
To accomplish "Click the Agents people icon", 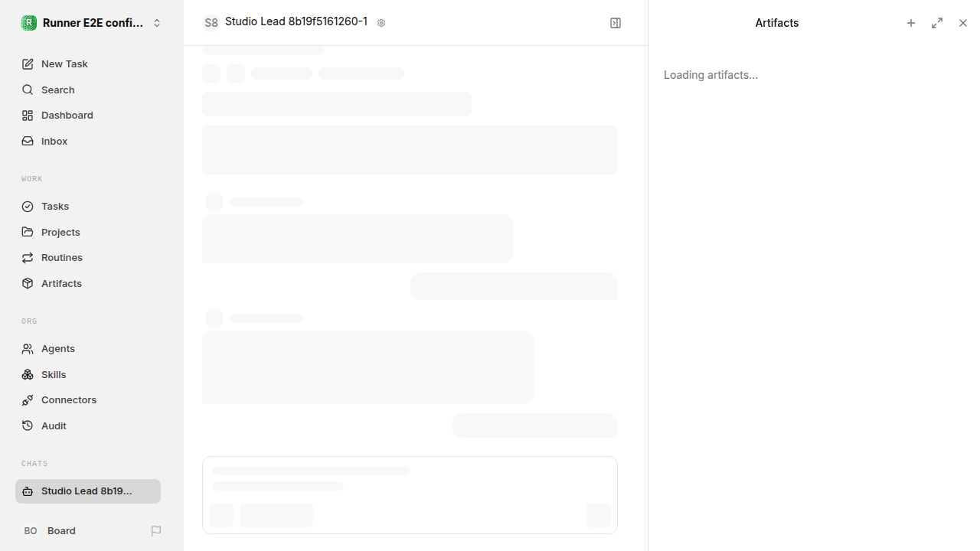I will pyautogui.click(x=28, y=349).
